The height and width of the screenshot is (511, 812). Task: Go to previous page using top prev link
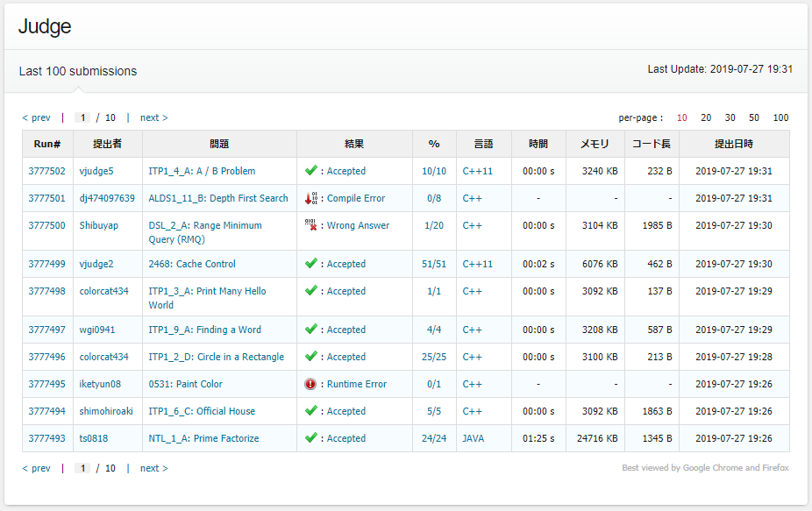pyautogui.click(x=36, y=117)
